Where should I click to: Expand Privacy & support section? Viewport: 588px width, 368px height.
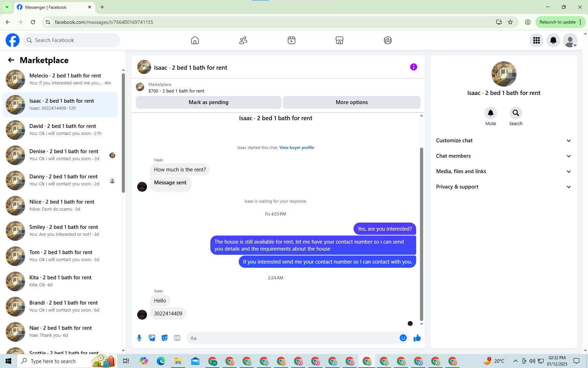point(504,187)
